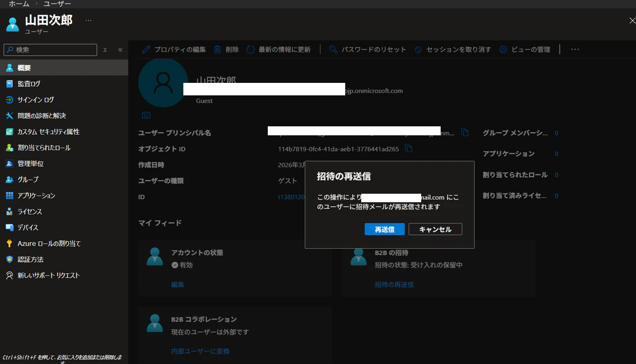Screen dimensions: 636x364
Task: Click the Azure ロールの割り当て key icon
Action: pyautogui.click(x=9, y=244)
